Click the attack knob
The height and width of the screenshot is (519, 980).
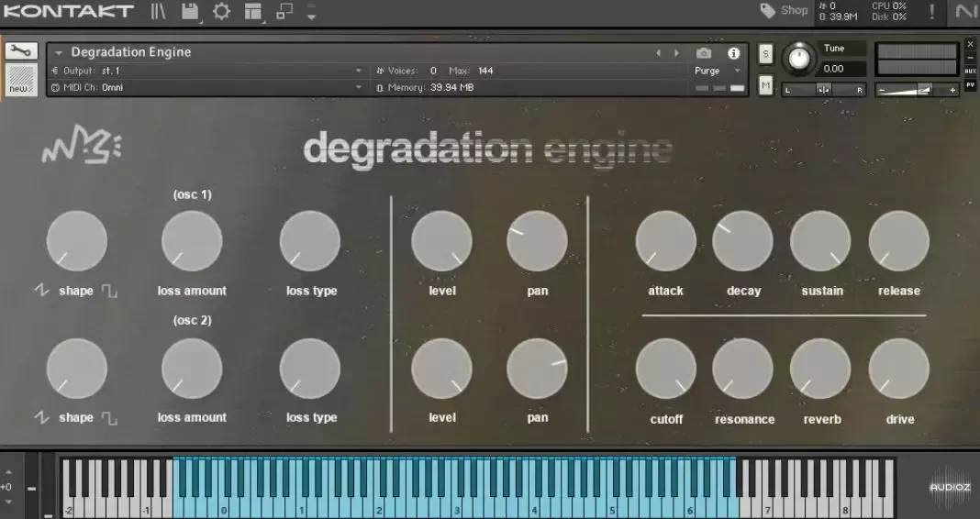[x=665, y=241]
